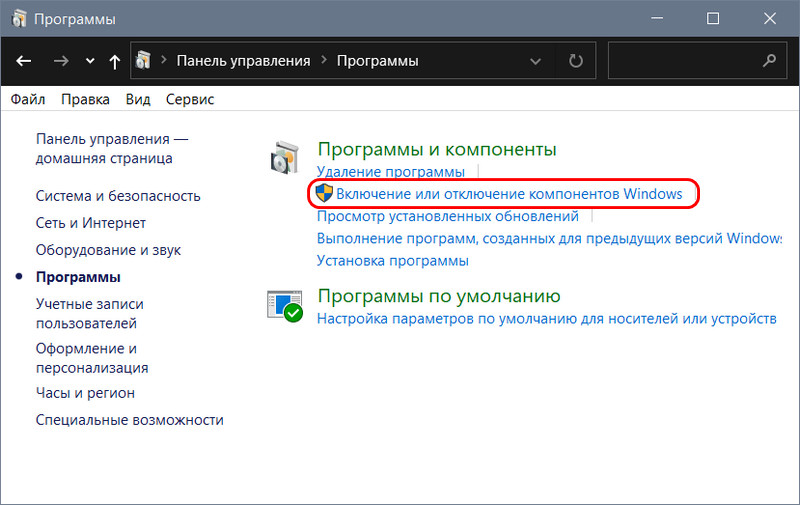
Task: Click Удаление программы link
Action: point(391,171)
